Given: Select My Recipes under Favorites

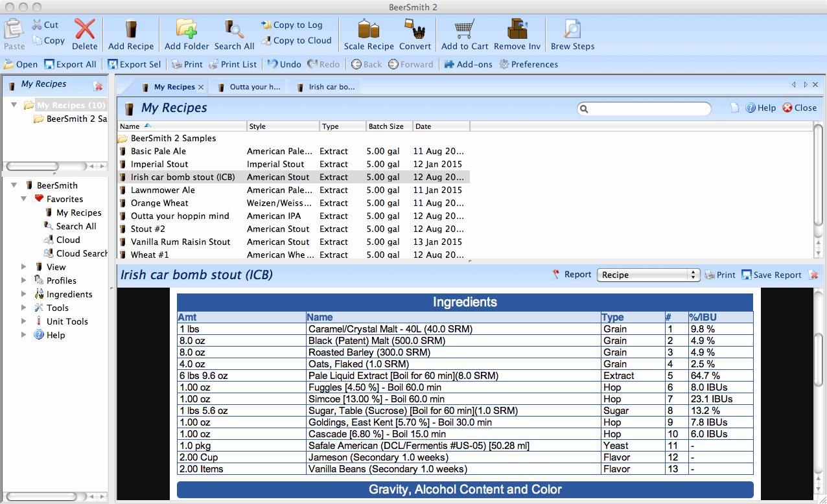Looking at the screenshot, I should [73, 212].
